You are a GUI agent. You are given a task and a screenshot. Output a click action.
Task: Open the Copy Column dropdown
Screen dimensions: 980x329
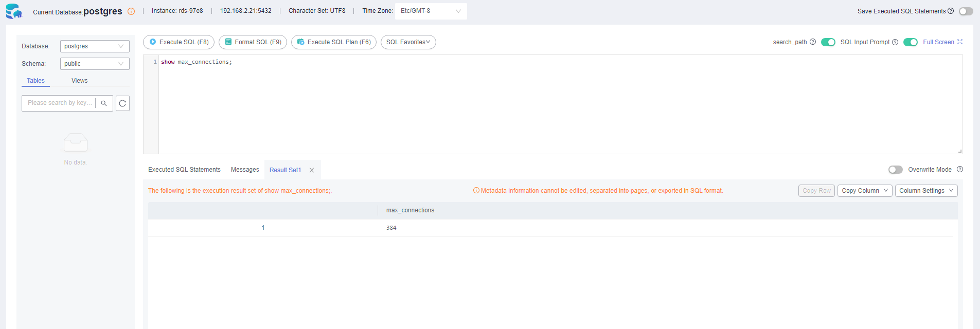865,191
